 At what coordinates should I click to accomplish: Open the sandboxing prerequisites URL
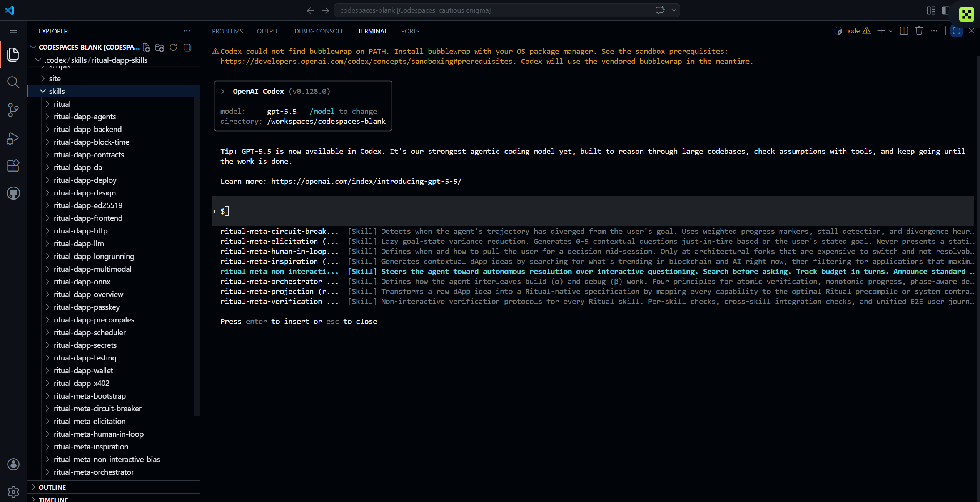point(366,62)
